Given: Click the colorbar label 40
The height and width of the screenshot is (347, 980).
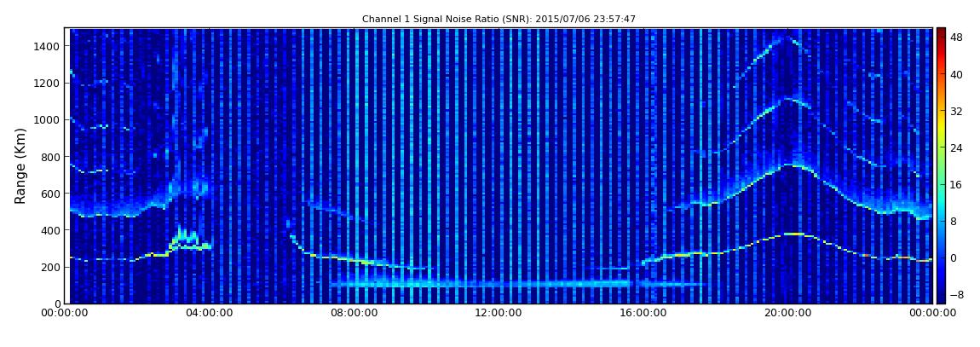Looking at the screenshot, I should (x=956, y=74).
